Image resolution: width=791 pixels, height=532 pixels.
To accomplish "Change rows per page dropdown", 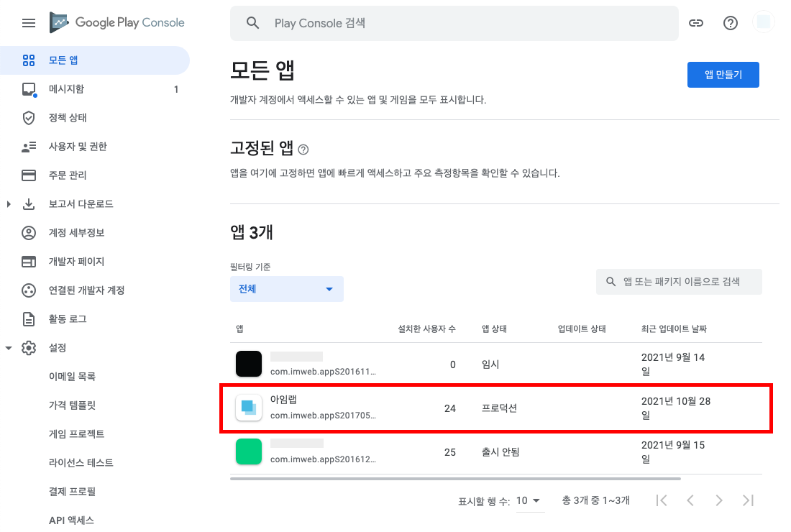I will (x=529, y=500).
